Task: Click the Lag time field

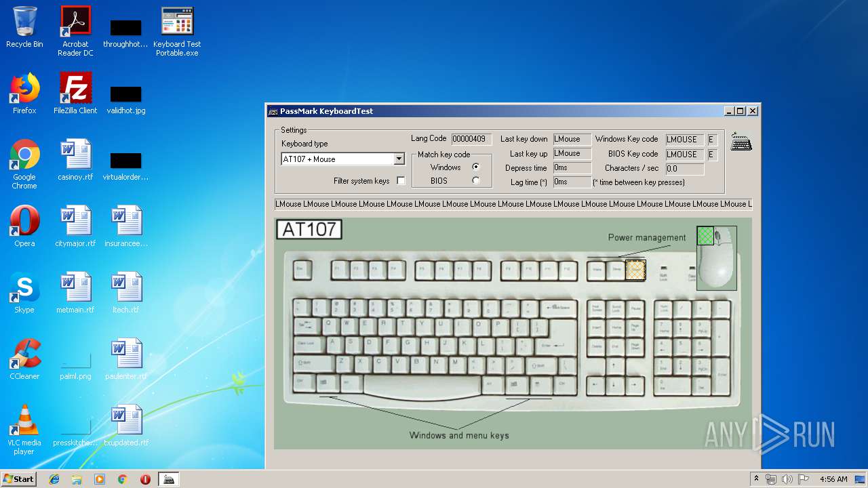Action: coord(572,182)
